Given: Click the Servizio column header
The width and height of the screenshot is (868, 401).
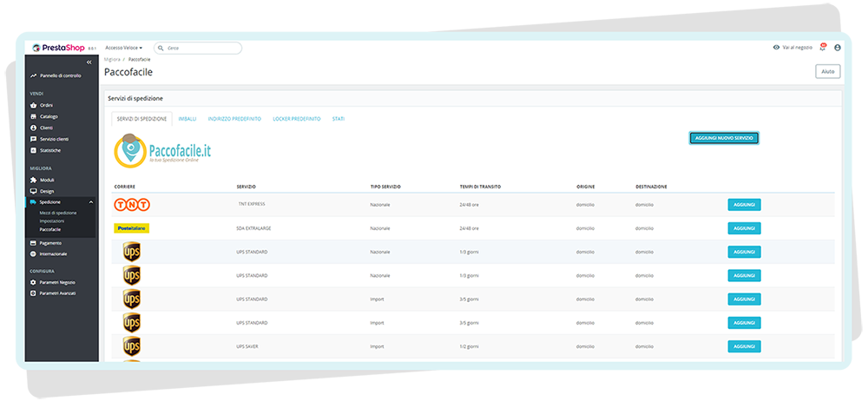Looking at the screenshot, I should tap(246, 187).
